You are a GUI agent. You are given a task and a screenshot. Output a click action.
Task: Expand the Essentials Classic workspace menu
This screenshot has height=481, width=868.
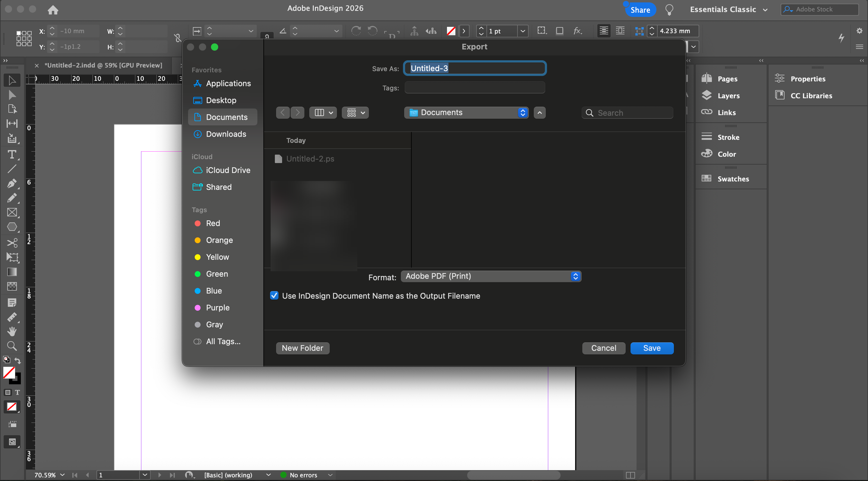[x=728, y=9]
